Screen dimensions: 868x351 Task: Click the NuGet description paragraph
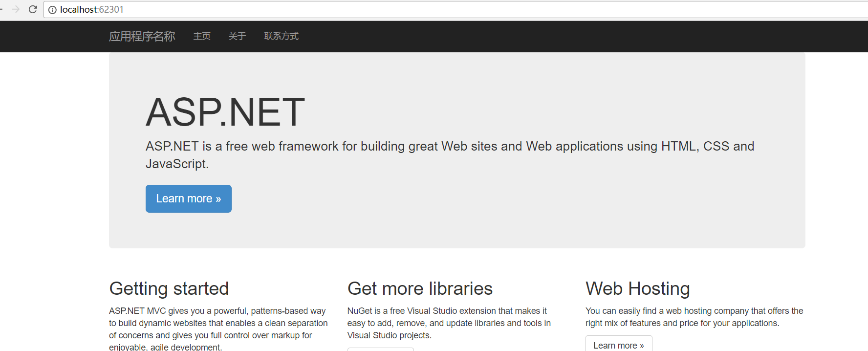pos(449,323)
